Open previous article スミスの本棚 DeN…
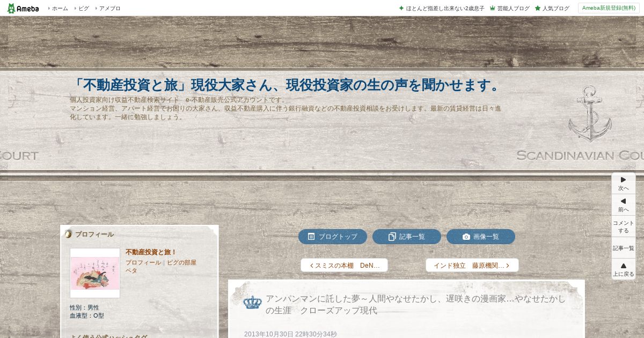Screen dimensions: 644x338 coord(344,266)
